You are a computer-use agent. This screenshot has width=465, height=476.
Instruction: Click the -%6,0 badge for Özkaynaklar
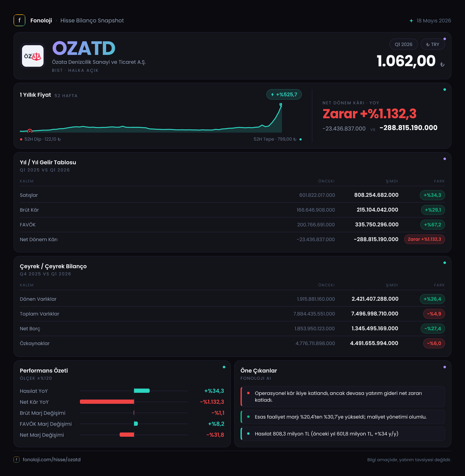(434, 343)
